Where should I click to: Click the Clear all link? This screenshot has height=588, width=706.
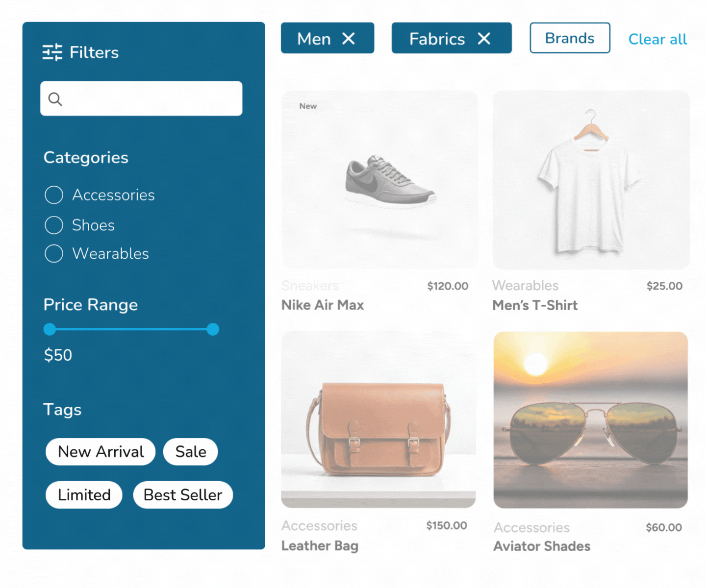657,39
